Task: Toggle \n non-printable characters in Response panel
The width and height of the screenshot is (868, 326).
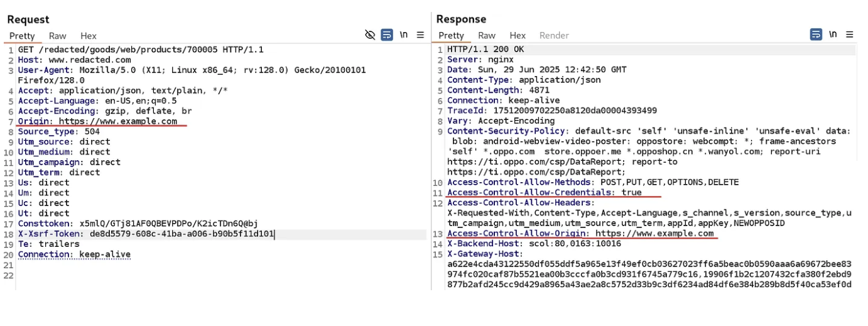Action: point(833,35)
